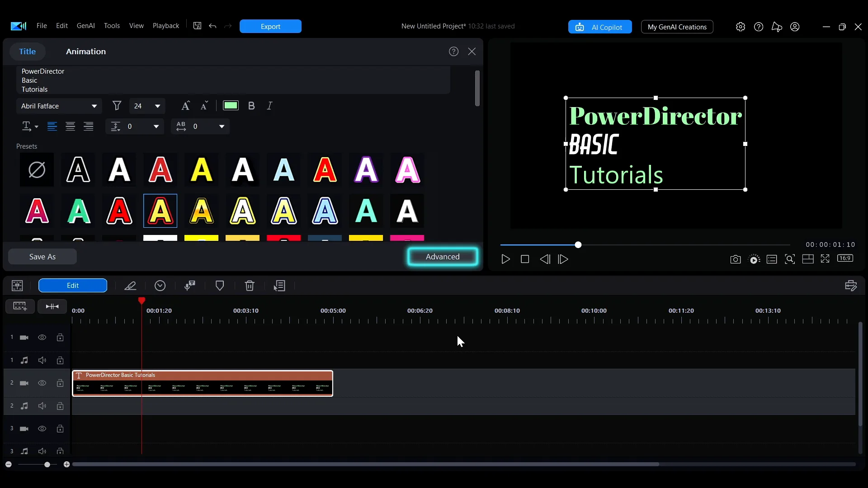Image resolution: width=868 pixels, height=488 pixels.
Task: Toggle bold formatting
Action: 251,106
